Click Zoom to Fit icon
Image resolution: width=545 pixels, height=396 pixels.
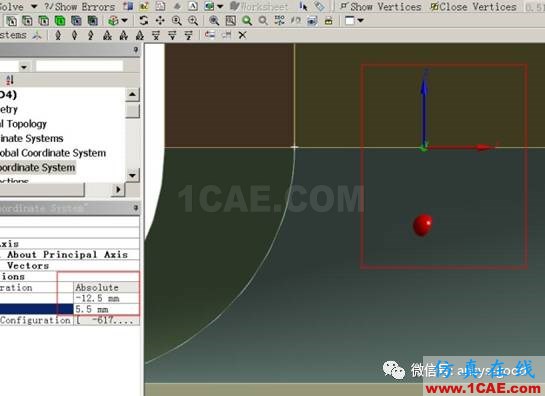(x=214, y=21)
